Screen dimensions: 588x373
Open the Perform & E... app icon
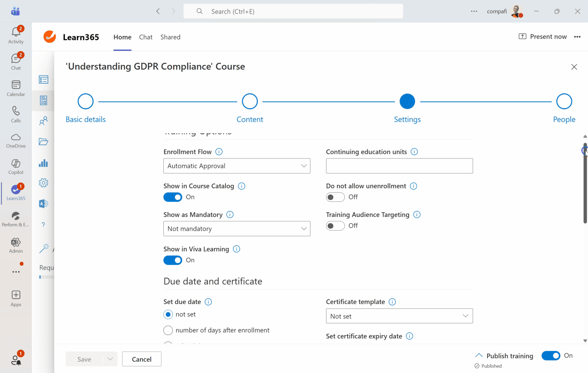click(x=16, y=218)
